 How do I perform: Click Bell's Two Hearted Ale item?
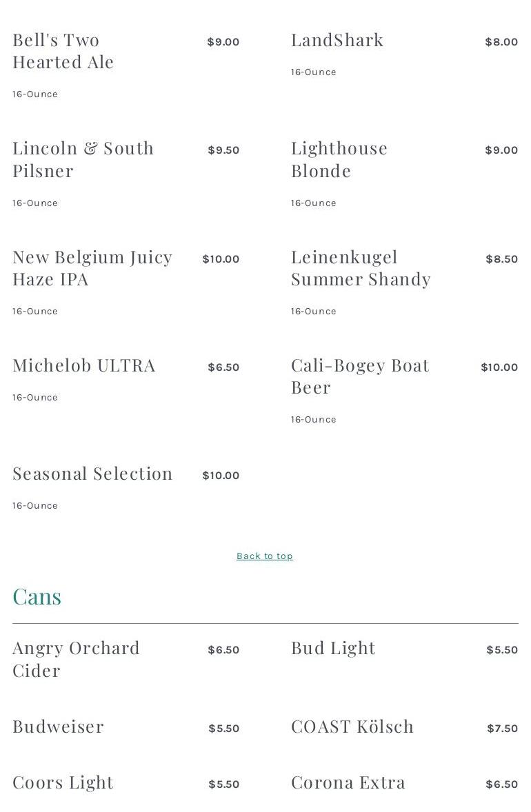pyautogui.click(x=63, y=51)
